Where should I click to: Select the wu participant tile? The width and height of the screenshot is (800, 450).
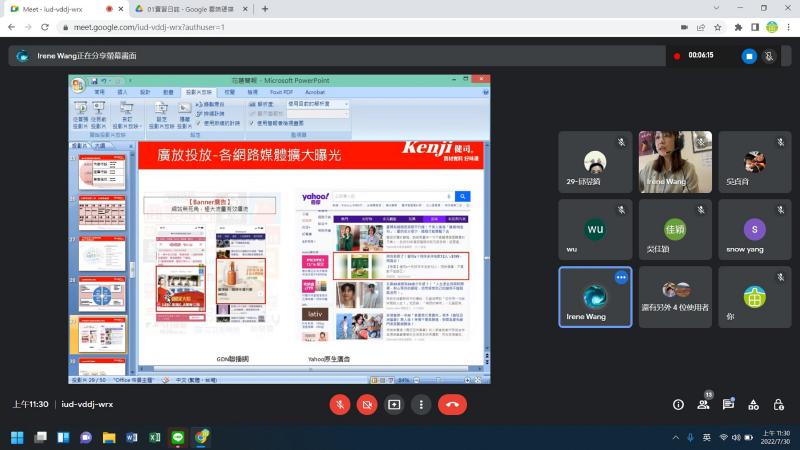point(595,230)
